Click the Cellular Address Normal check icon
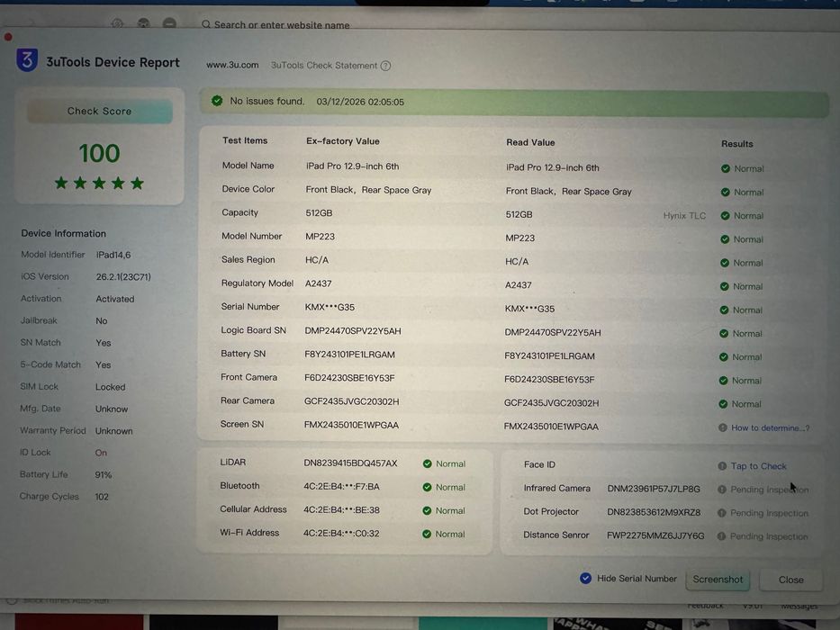Screen dimensions: 840x630 [x=427, y=511]
